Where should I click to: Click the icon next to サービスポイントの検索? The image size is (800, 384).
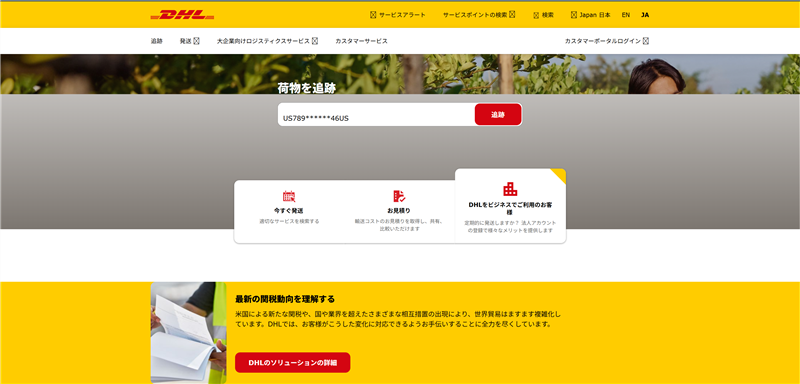(x=512, y=15)
